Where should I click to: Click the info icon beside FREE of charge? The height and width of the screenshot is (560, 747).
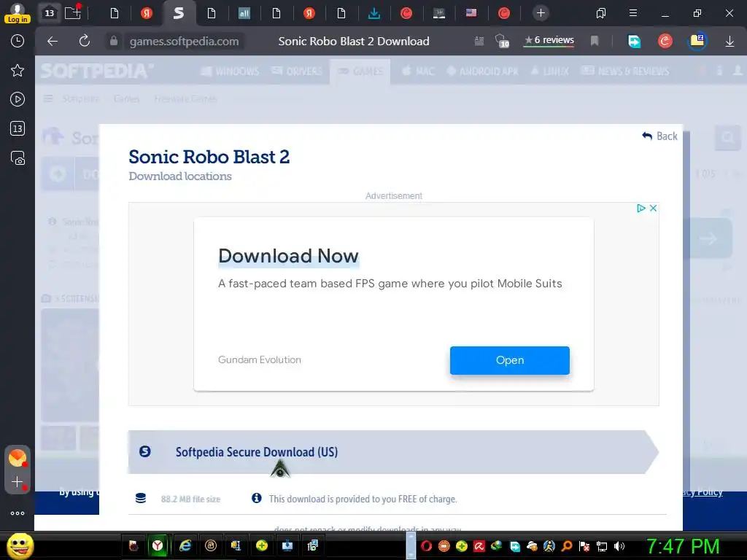coord(256,498)
